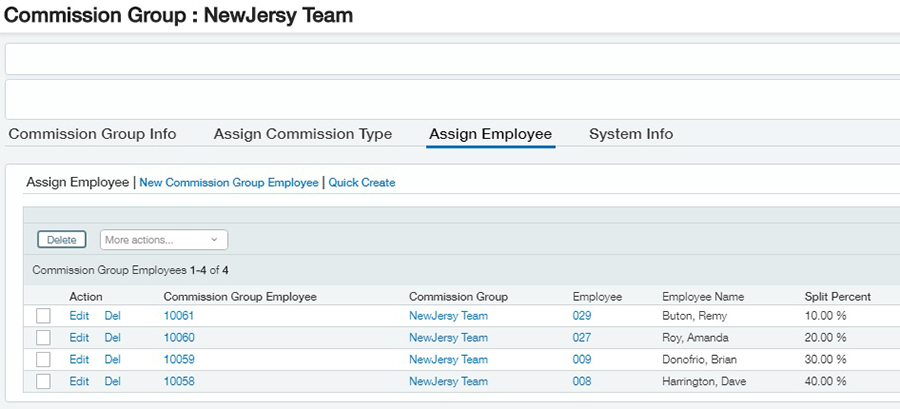The image size is (900, 409).
Task: Edit the Buton, Remy record
Action: click(79, 316)
